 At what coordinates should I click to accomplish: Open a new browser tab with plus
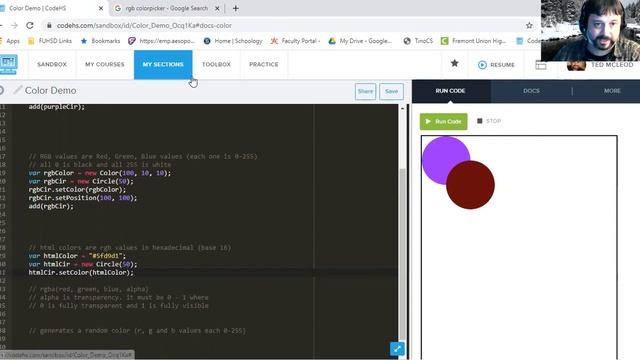pyautogui.click(x=236, y=8)
